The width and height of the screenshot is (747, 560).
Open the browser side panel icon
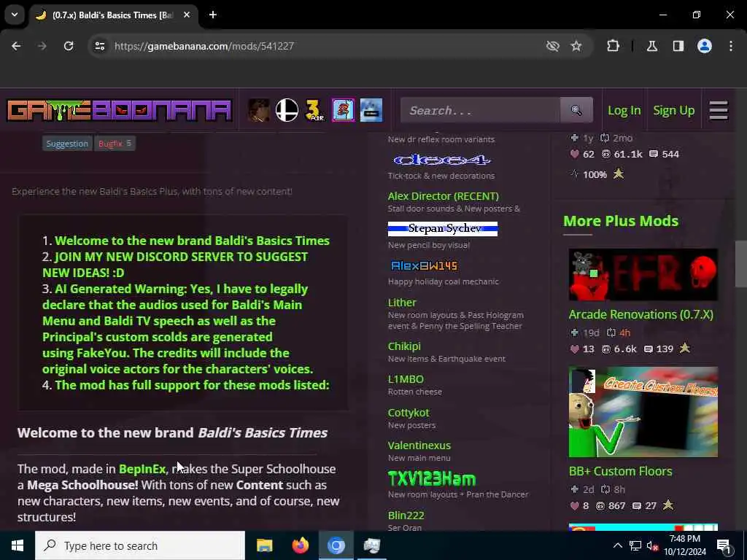(x=678, y=46)
